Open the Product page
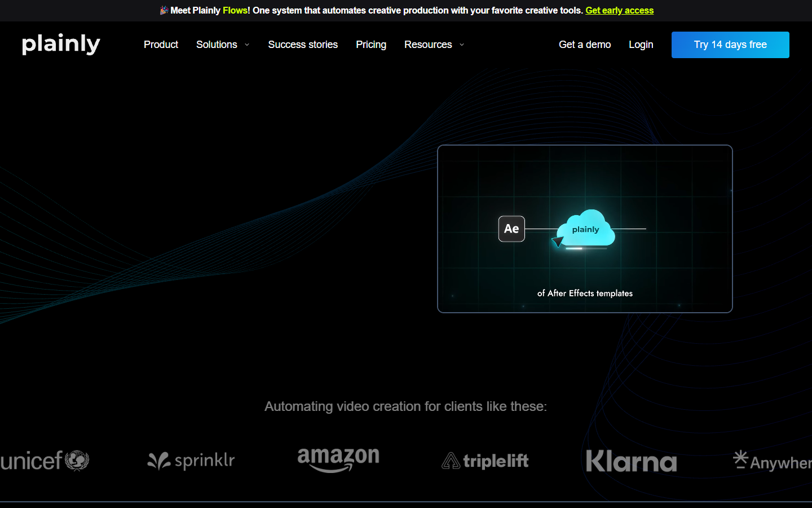This screenshot has height=508, width=812. [x=161, y=45]
